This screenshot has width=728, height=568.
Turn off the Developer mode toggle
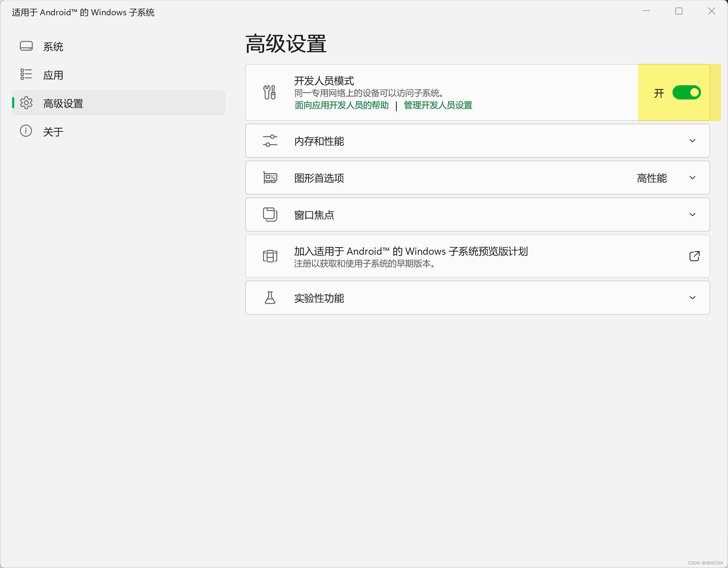(686, 93)
